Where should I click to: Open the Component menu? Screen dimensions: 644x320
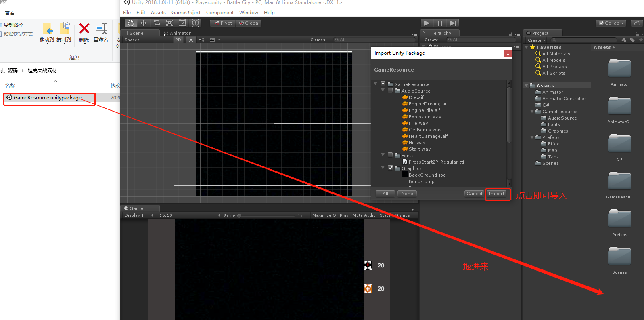(x=220, y=13)
